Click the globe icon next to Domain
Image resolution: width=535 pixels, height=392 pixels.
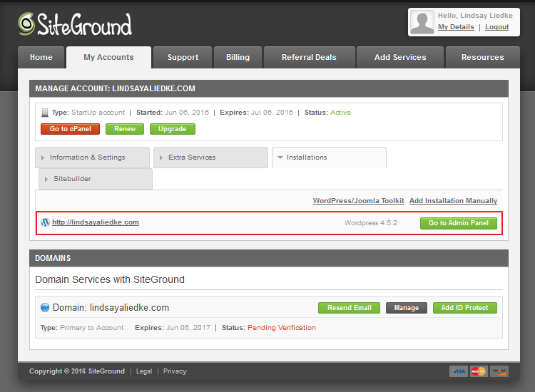45,307
